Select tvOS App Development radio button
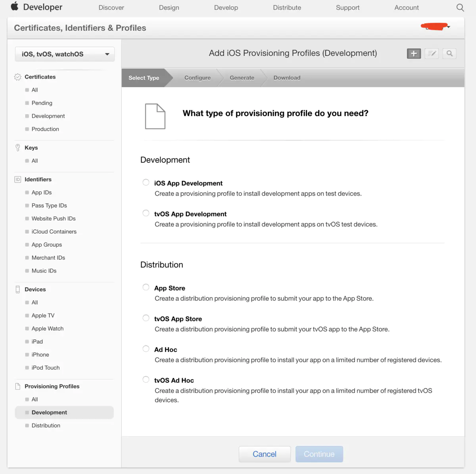The width and height of the screenshot is (476, 474). pos(146,213)
